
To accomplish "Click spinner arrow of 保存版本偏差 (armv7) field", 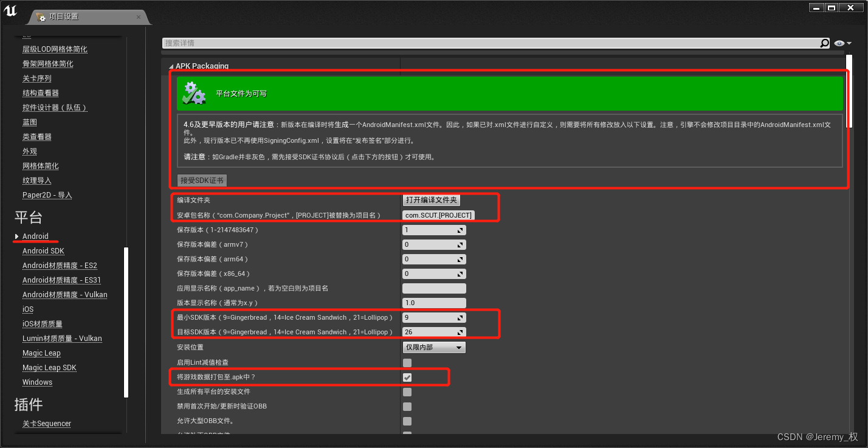I will (461, 244).
